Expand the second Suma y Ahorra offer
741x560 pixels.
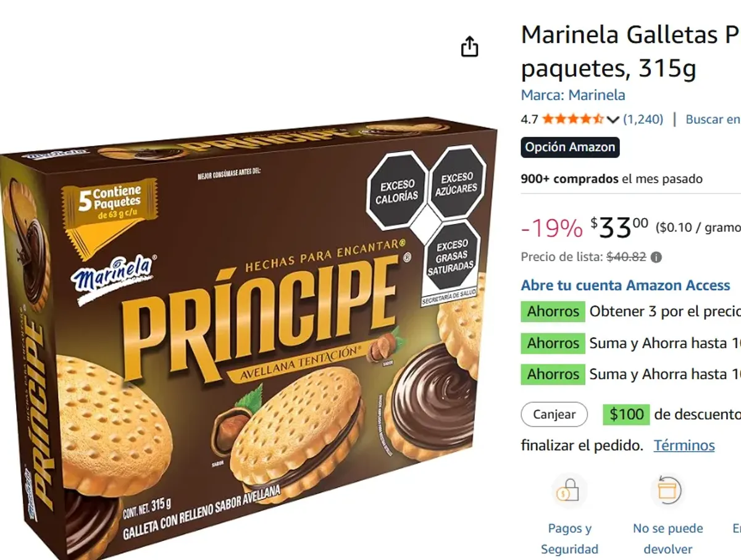click(552, 374)
